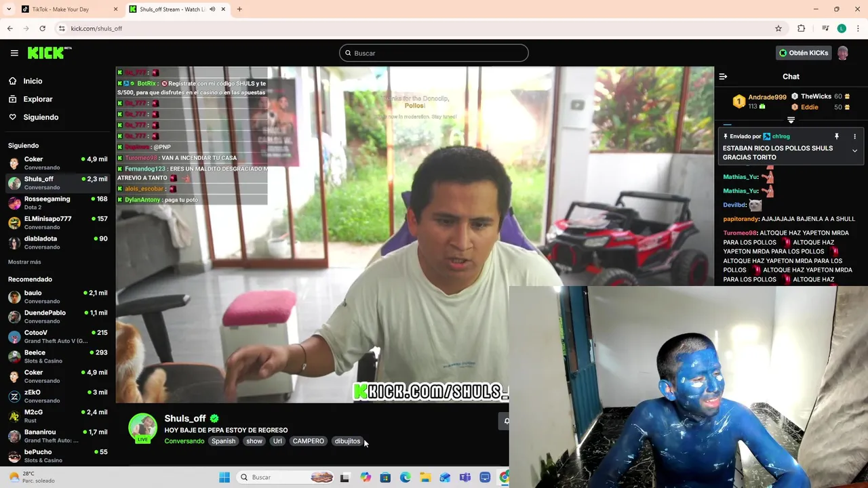Open recommended channel Bananirou
The width and height of the screenshot is (868, 488).
[x=58, y=436]
